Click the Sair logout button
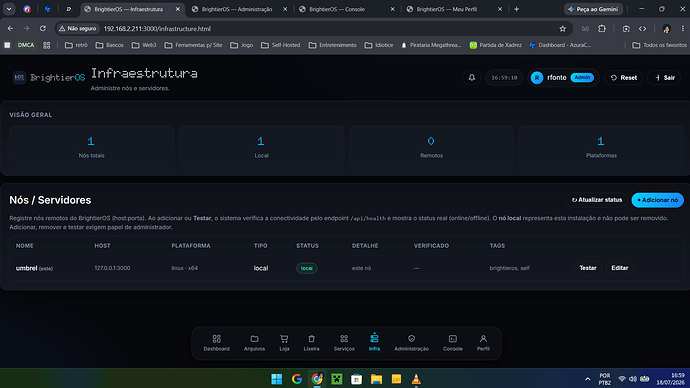The height and width of the screenshot is (388, 690). (x=664, y=77)
